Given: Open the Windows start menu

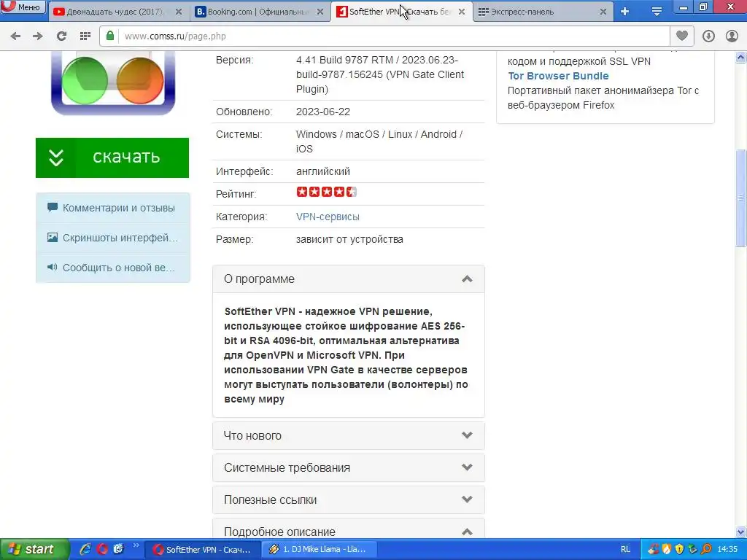Looking at the screenshot, I should click(x=34, y=549).
